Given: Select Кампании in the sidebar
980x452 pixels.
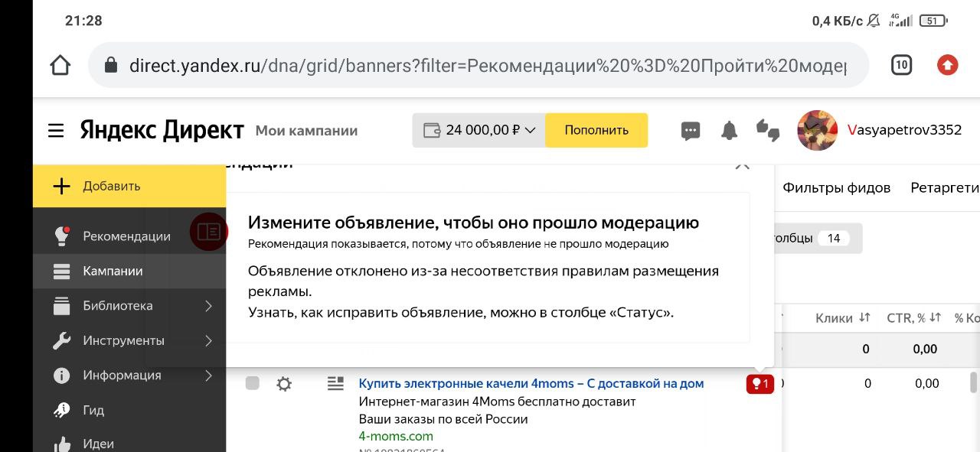Looking at the screenshot, I should point(129,271).
